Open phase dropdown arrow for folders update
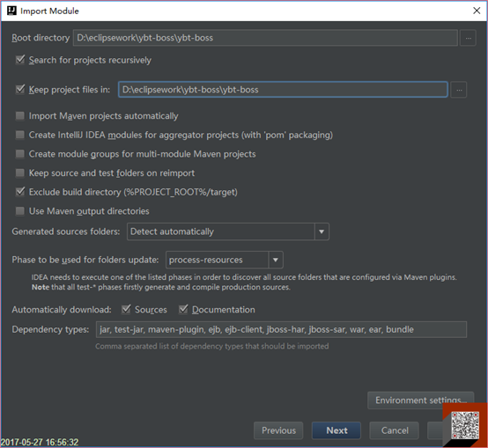Image resolution: width=488 pixels, height=448 pixels. click(276, 260)
